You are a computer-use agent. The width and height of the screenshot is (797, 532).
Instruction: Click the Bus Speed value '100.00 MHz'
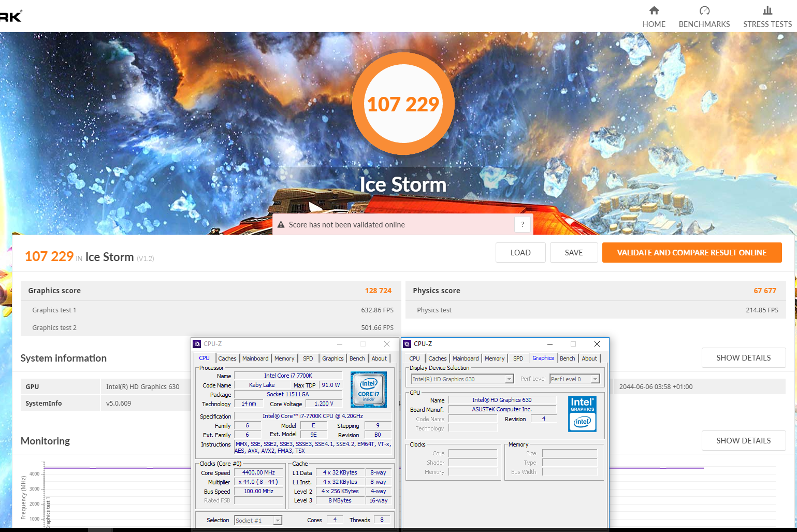(x=258, y=491)
